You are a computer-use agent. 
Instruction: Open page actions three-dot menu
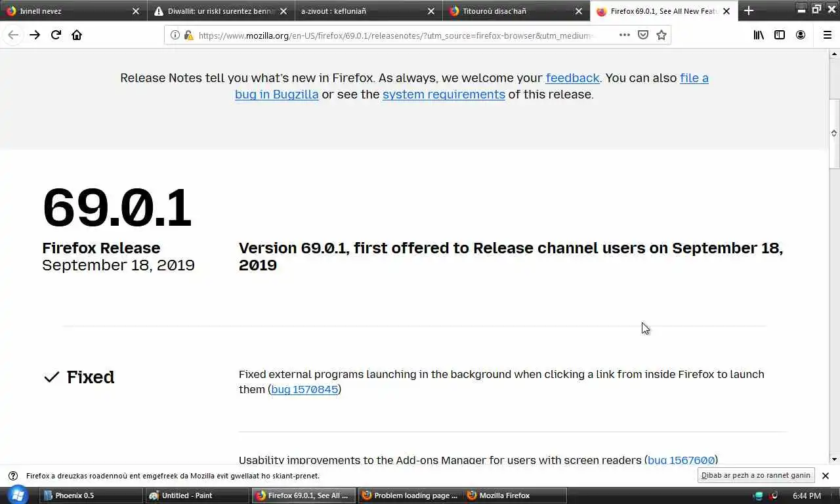[624, 35]
